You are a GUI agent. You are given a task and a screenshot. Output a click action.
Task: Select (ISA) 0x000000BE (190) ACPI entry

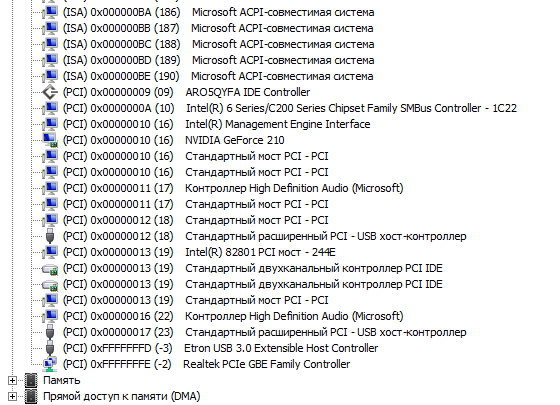point(218,76)
